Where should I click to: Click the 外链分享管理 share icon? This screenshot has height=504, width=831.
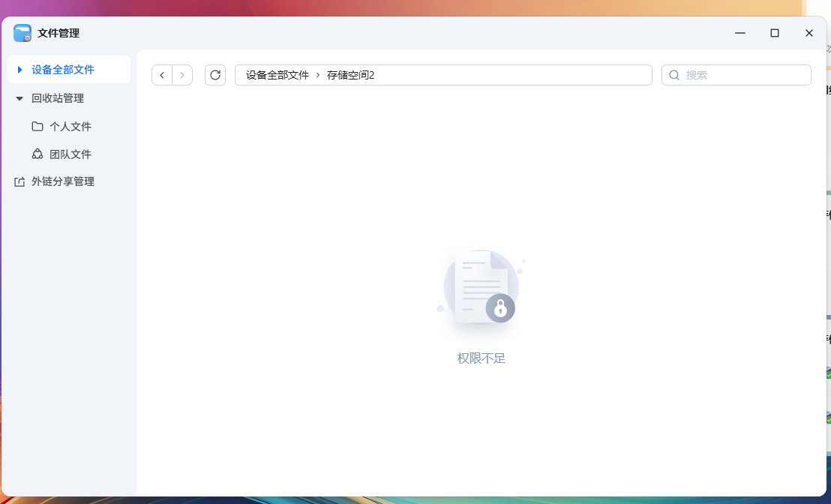(x=19, y=181)
